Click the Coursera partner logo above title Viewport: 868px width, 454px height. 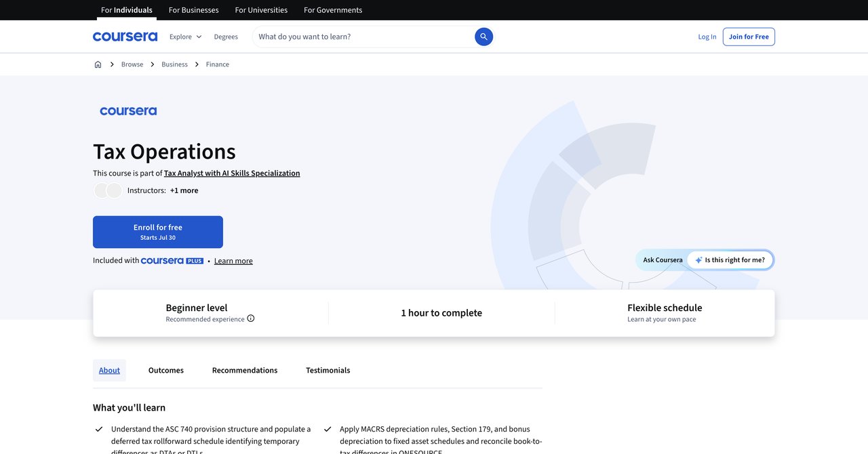128,111
